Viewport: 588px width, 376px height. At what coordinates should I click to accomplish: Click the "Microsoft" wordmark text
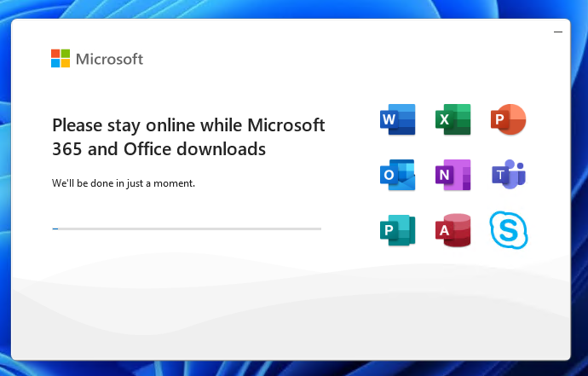tap(109, 59)
